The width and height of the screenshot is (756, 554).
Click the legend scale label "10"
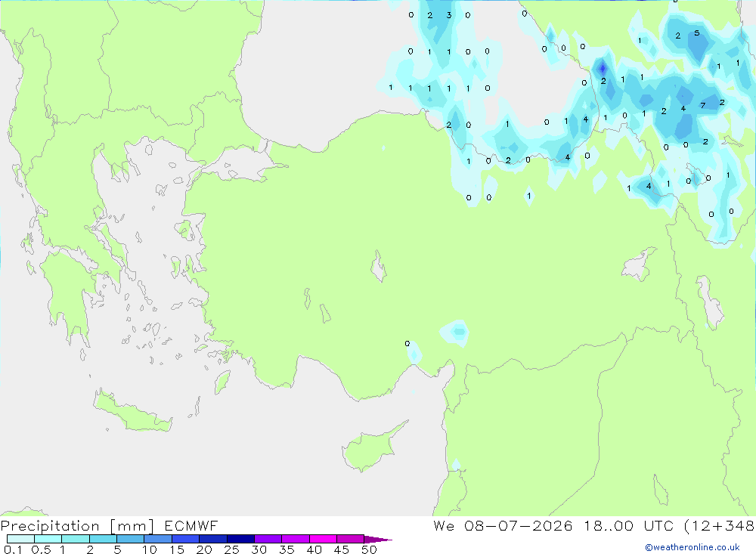[x=150, y=549]
